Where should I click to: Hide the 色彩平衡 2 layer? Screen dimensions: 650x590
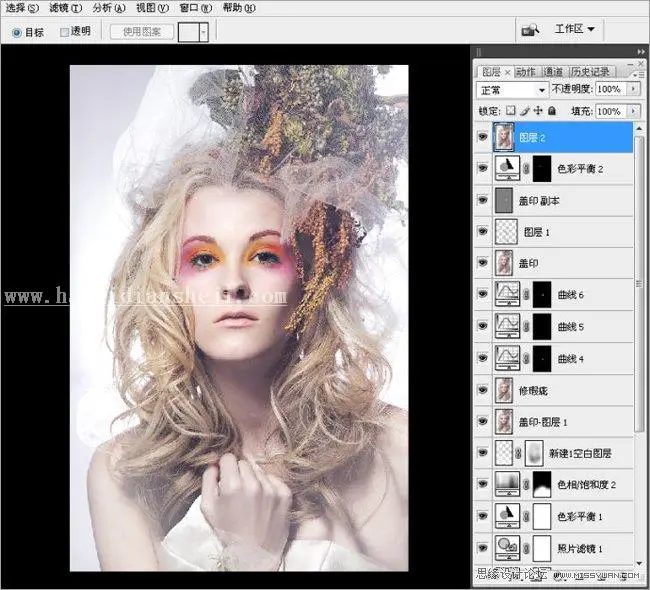pos(483,168)
